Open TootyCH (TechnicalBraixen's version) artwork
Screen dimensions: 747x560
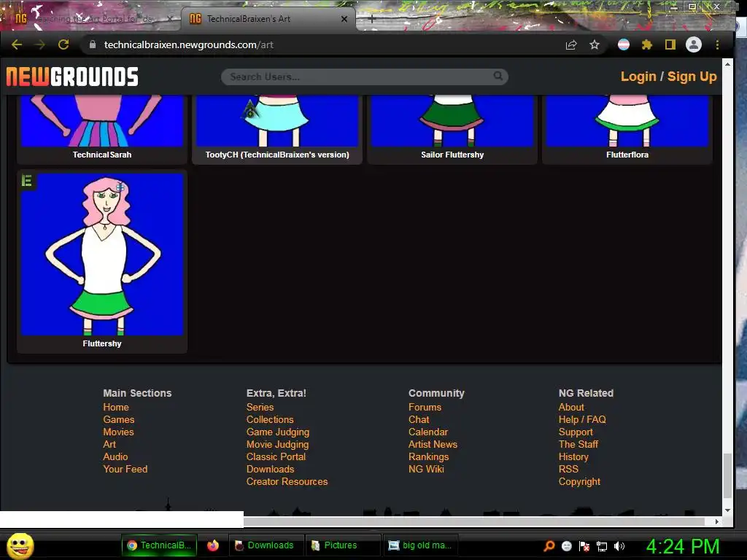(277, 128)
